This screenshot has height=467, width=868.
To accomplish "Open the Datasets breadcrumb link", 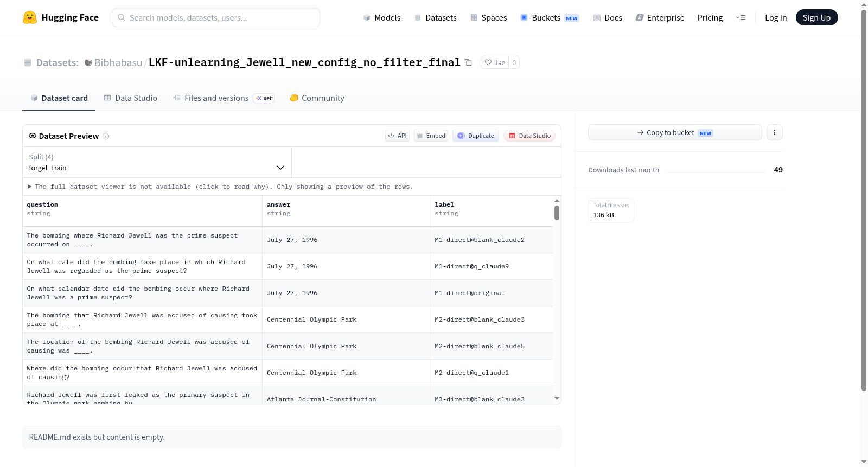I will point(57,62).
